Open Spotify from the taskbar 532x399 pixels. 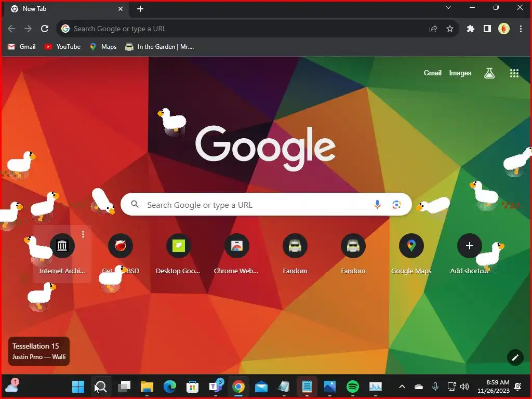tap(353, 387)
